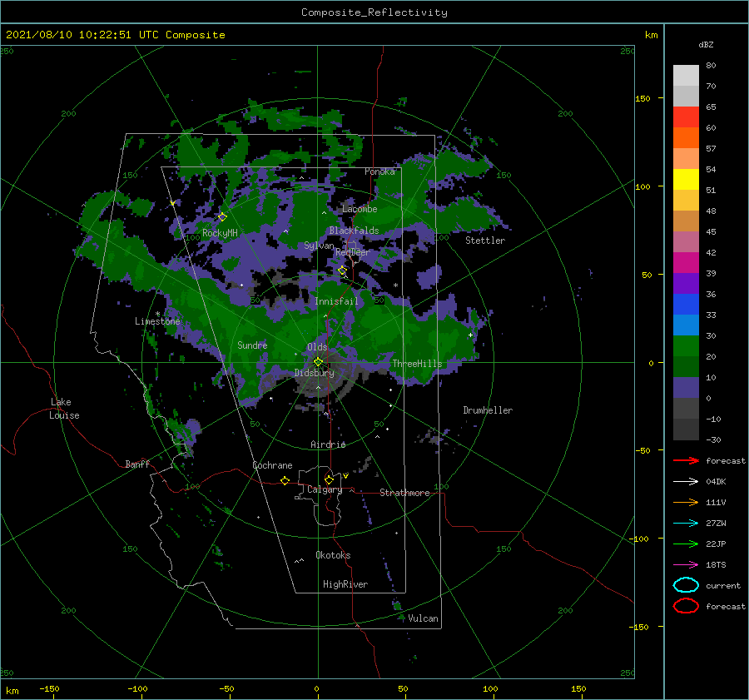Viewport: 749px width, 700px height.
Task: Click the Blackfalds city label
Action: tap(354, 231)
